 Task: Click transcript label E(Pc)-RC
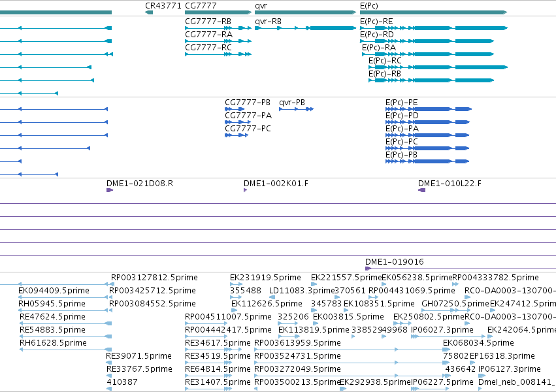pos(385,61)
